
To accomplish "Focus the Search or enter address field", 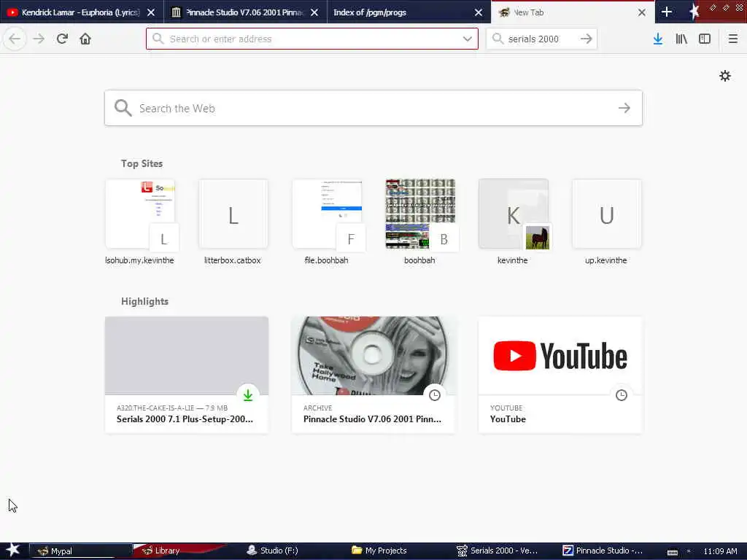I will point(312,39).
